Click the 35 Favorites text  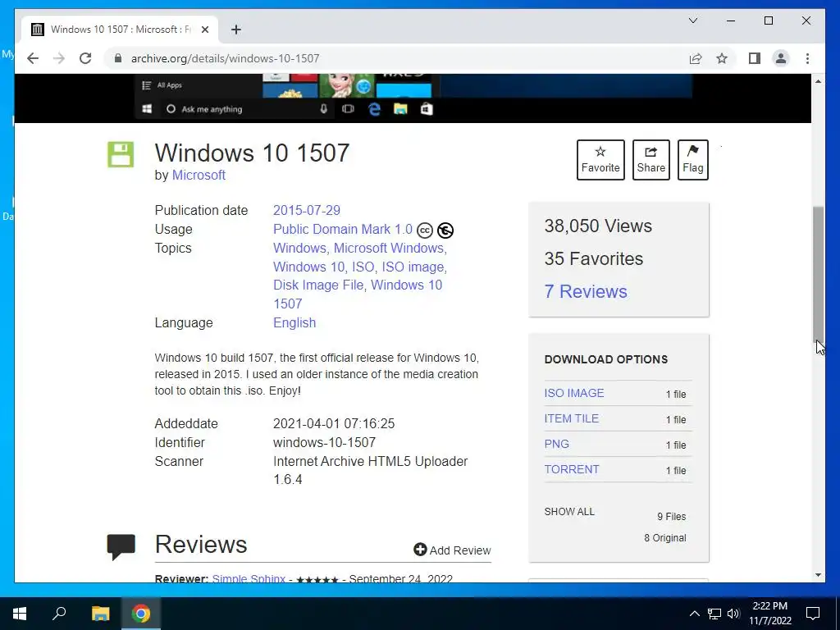(x=594, y=258)
